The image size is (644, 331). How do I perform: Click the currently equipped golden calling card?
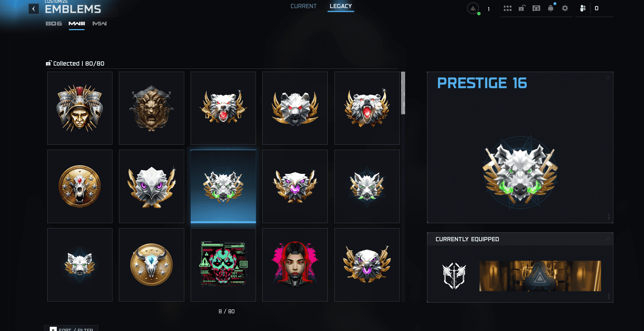(x=540, y=276)
